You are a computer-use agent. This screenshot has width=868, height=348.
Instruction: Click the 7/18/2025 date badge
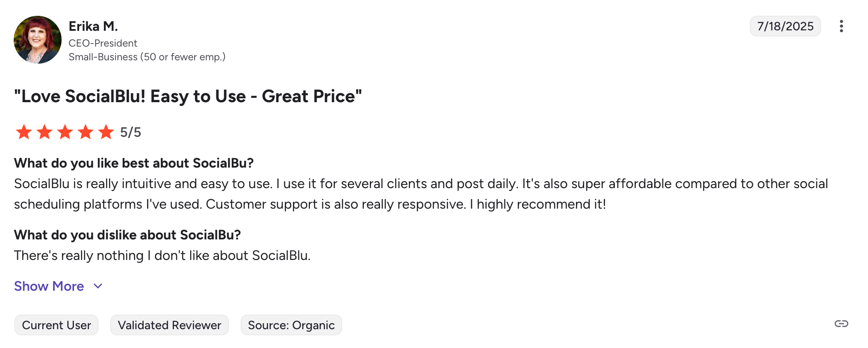tap(785, 27)
